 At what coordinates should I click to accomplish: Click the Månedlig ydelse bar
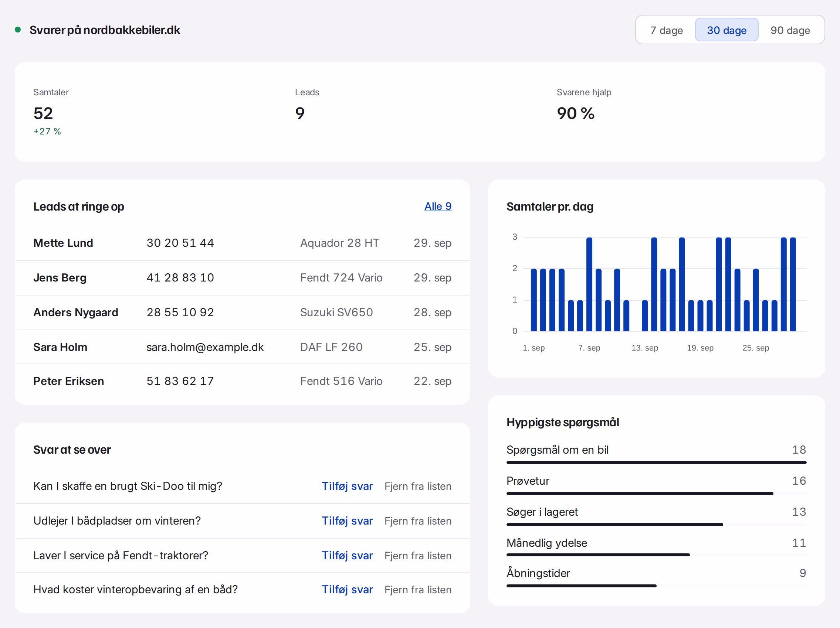point(656,555)
